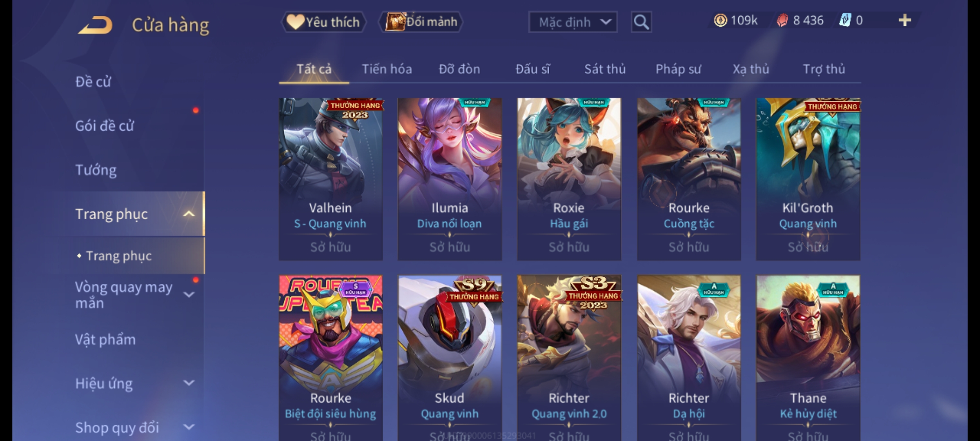980x441 pixels.
Task: Tap the red gem currency icon
Action: 782,20
